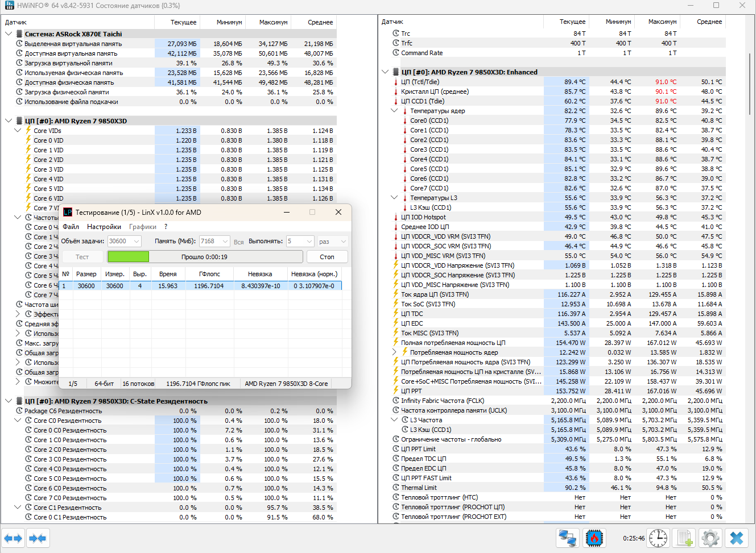Screen dimensions: 756x553
Task: Click the Тест button in LinX
Action: [82, 257]
